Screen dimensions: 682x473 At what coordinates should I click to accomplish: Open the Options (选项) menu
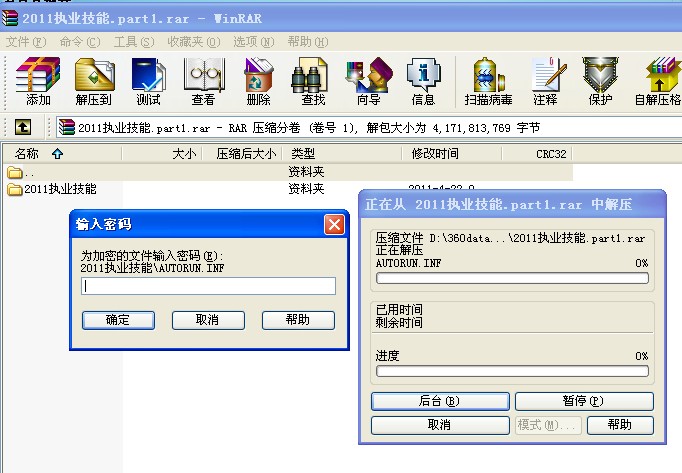[254, 42]
